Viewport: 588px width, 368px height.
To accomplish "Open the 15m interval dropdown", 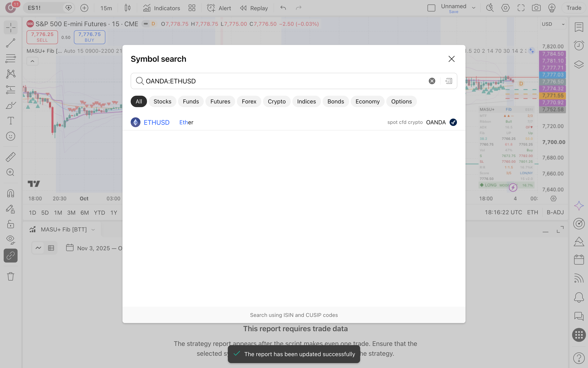I will [106, 8].
